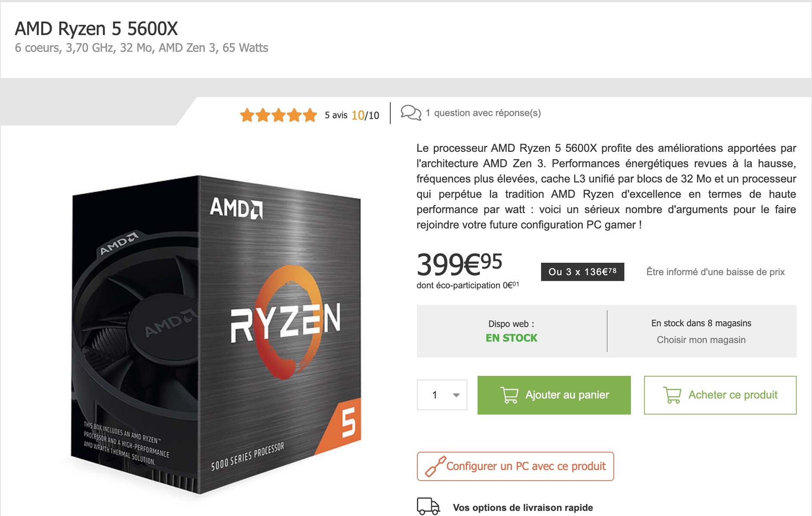
Task: Click the Ryzen 5 box product image
Action: point(216,335)
